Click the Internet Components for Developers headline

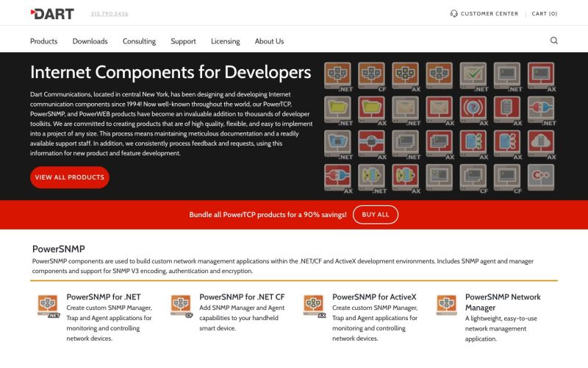pyautogui.click(x=171, y=72)
